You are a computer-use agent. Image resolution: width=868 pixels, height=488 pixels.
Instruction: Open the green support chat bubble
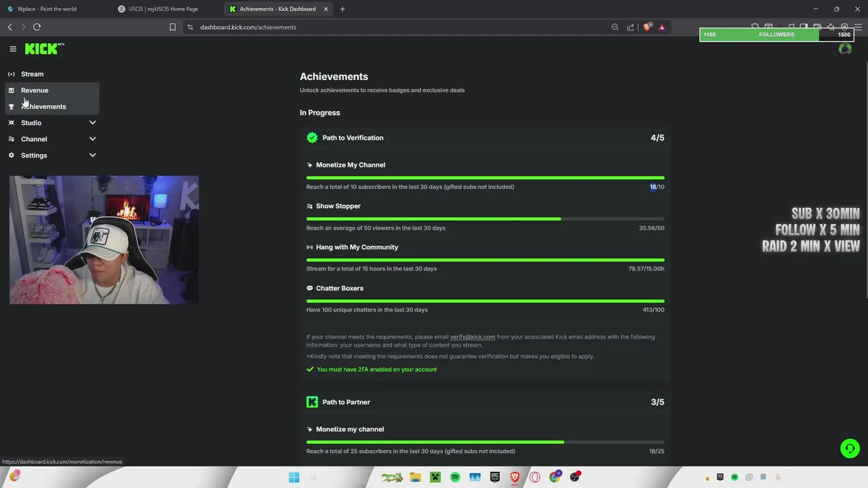pyautogui.click(x=850, y=449)
